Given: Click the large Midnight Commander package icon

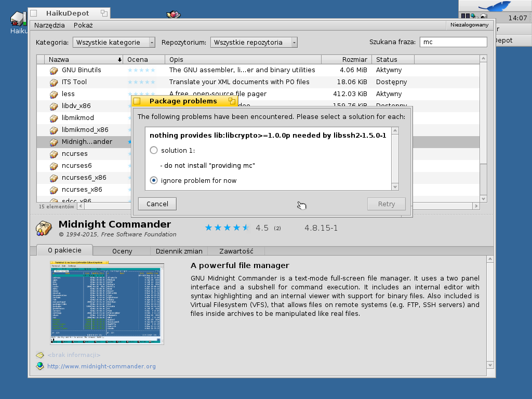Looking at the screenshot, I should [44, 229].
